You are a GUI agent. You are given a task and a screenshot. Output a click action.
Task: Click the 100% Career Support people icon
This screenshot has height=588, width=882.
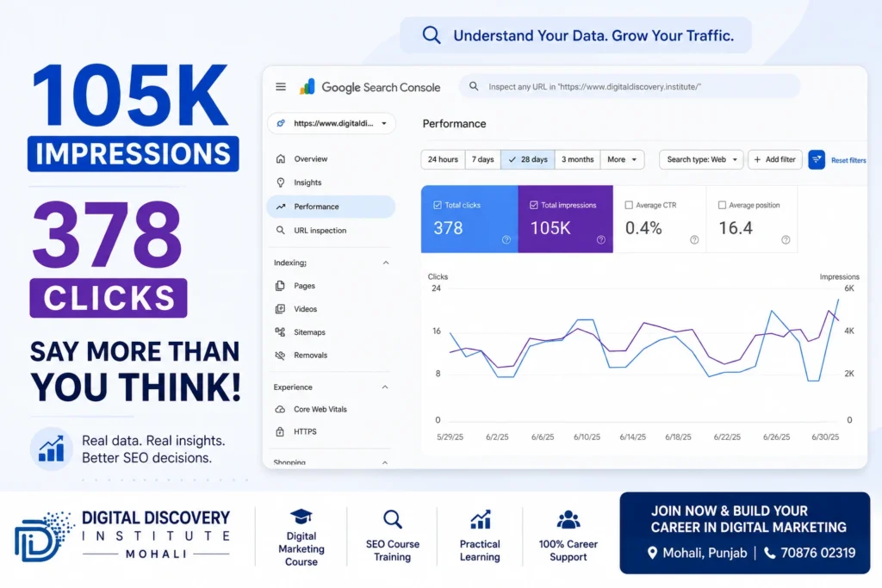coord(568,519)
